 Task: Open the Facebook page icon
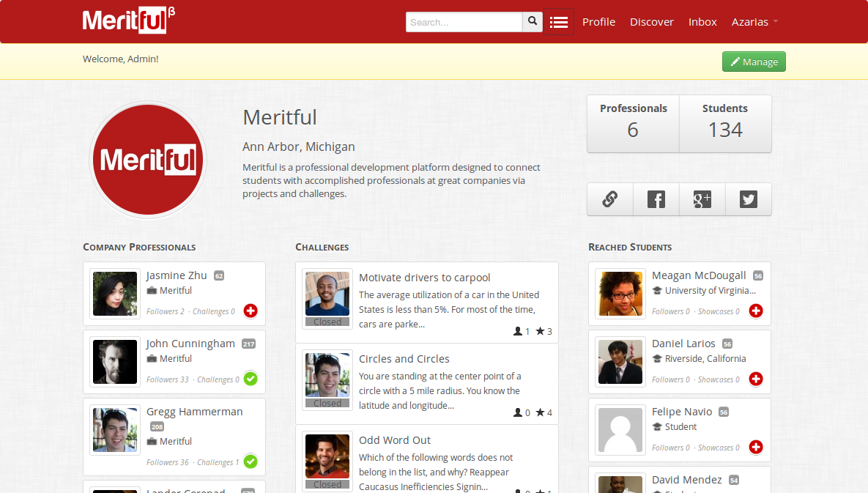(656, 199)
